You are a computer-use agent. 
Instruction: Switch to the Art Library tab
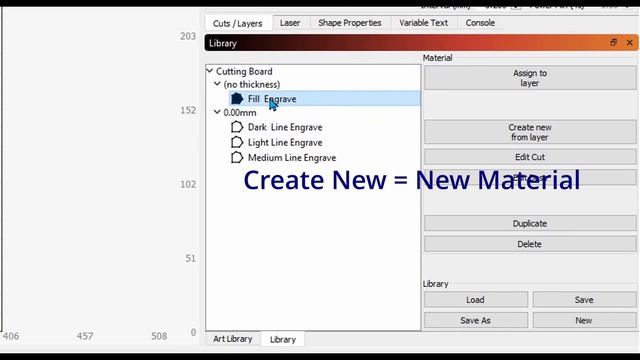point(233,339)
